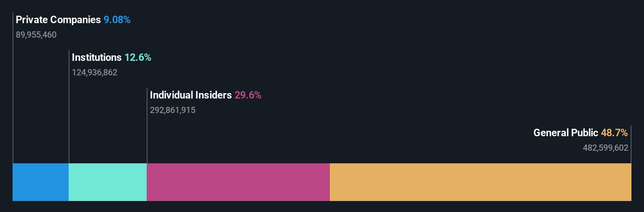
Task: Click the share count 89,955,460
Action: click(36, 35)
